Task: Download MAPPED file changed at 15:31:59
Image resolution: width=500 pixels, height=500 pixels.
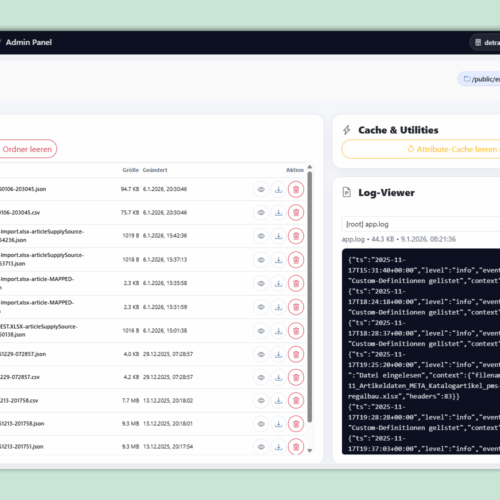Action: [x=278, y=307]
